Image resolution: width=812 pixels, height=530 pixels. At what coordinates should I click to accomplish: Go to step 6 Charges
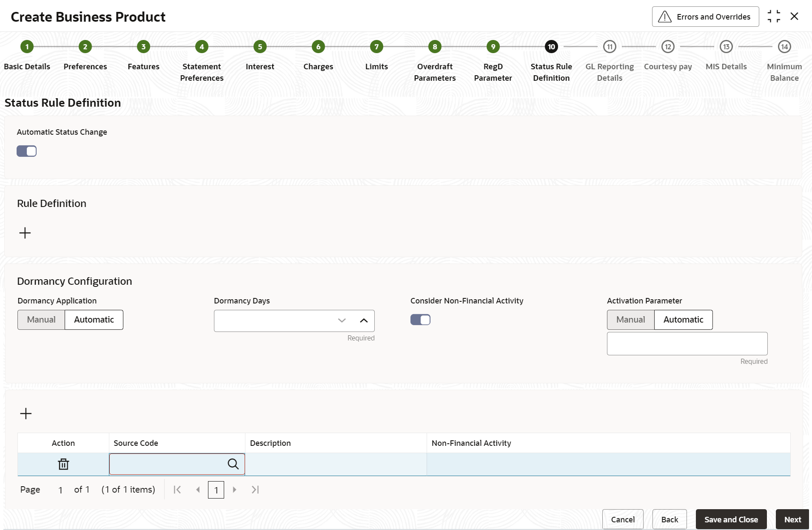tap(318, 47)
